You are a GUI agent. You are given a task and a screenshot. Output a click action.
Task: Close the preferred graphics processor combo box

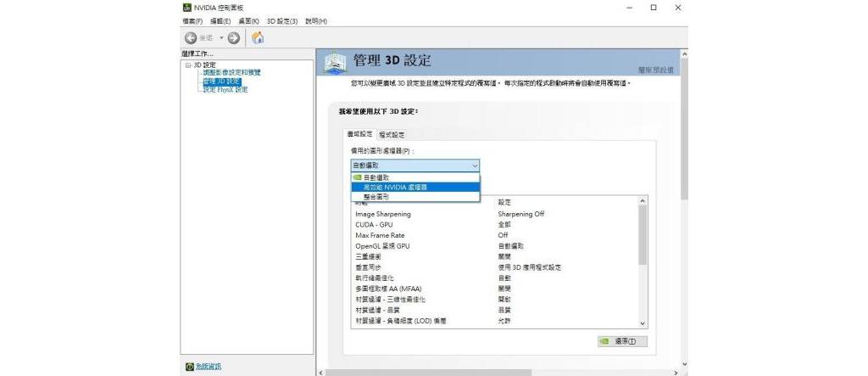coord(415,166)
